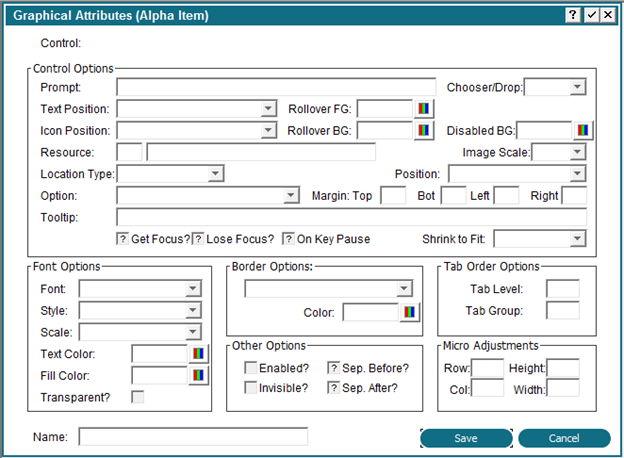The image size is (624, 458).
Task: Click the Fill Color text field
Action: [160, 375]
